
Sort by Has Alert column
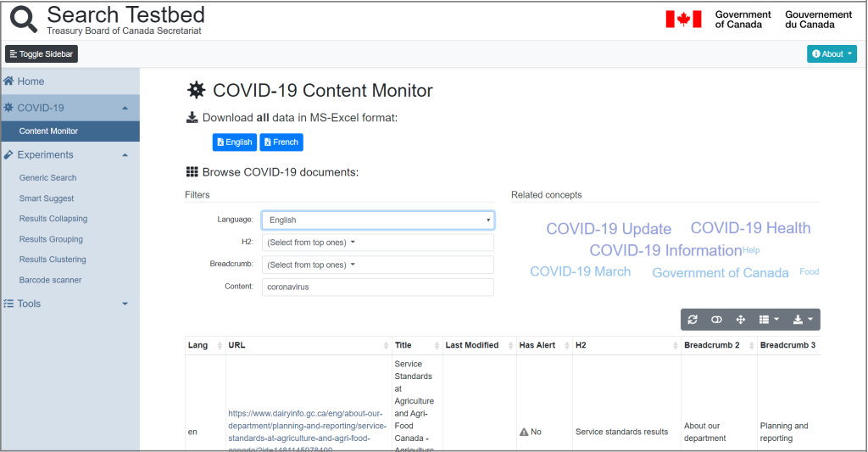pyautogui.click(x=544, y=345)
